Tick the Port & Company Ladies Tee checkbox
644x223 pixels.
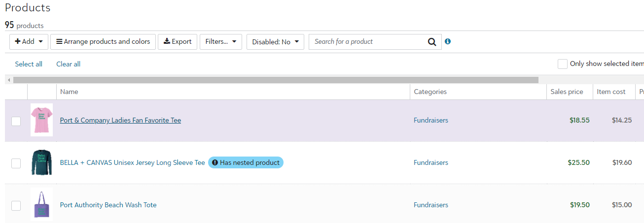(16, 121)
